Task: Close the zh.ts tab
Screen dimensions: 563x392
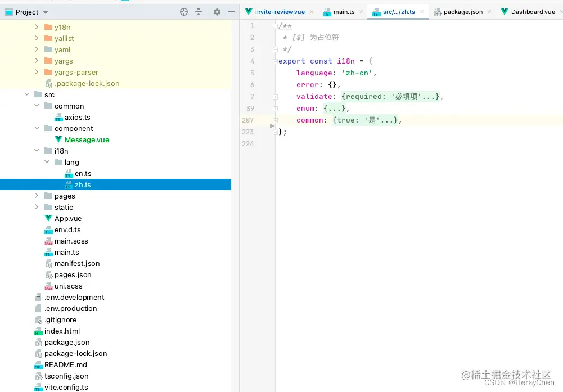Action: (421, 12)
